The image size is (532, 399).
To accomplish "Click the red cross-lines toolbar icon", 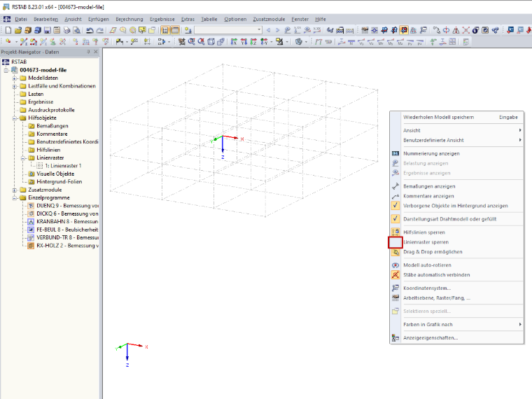I will tap(465, 31).
